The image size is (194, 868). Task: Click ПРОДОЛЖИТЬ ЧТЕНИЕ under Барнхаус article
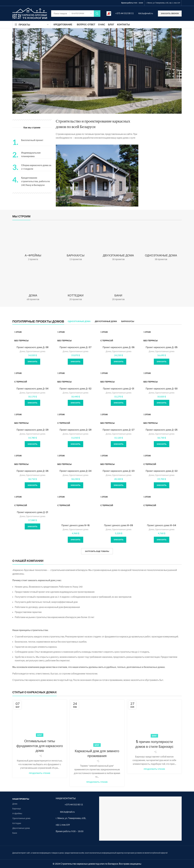coord(154,769)
